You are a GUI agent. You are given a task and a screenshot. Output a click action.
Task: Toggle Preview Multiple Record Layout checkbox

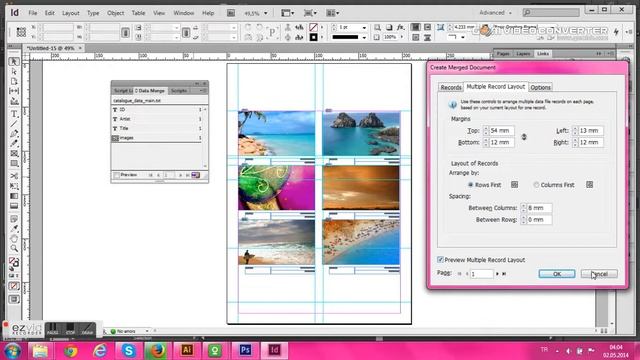pos(440,260)
